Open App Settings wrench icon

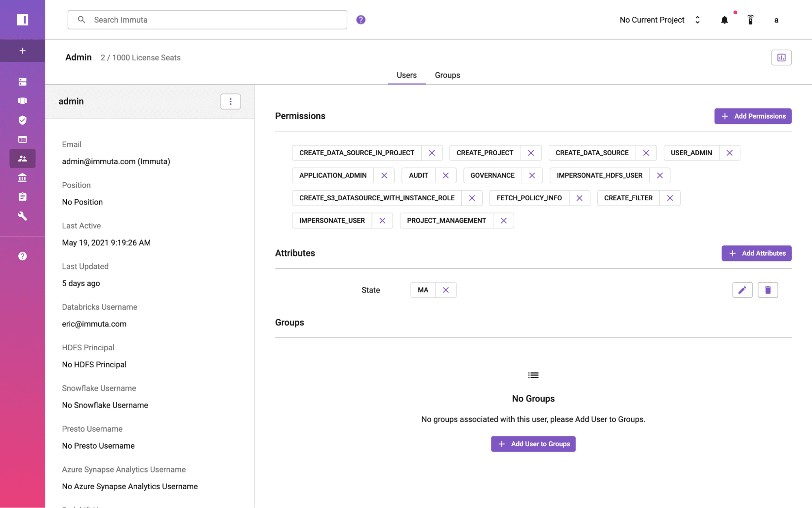[x=22, y=216]
